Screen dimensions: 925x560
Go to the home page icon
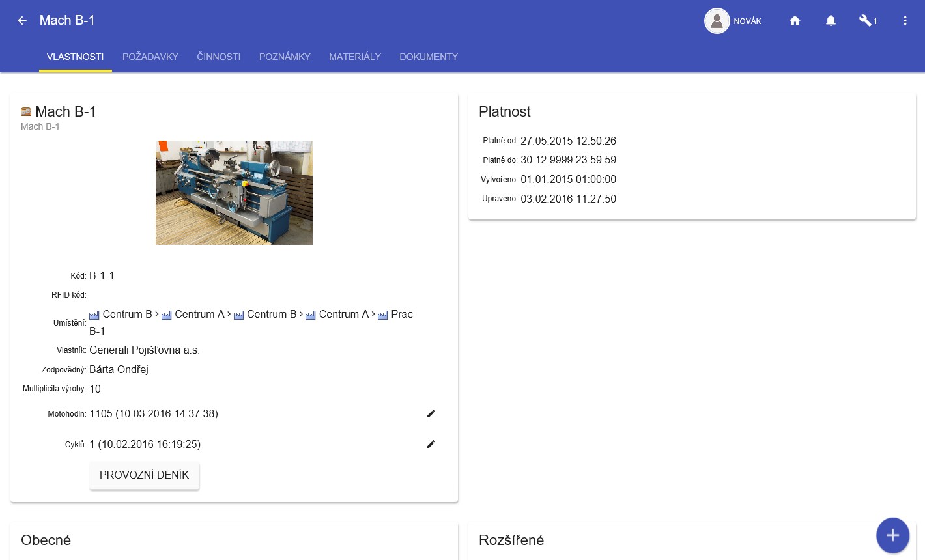(795, 21)
